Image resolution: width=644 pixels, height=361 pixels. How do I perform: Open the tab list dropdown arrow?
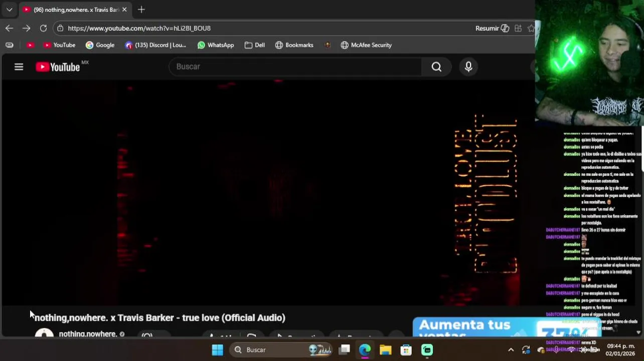[9, 10]
